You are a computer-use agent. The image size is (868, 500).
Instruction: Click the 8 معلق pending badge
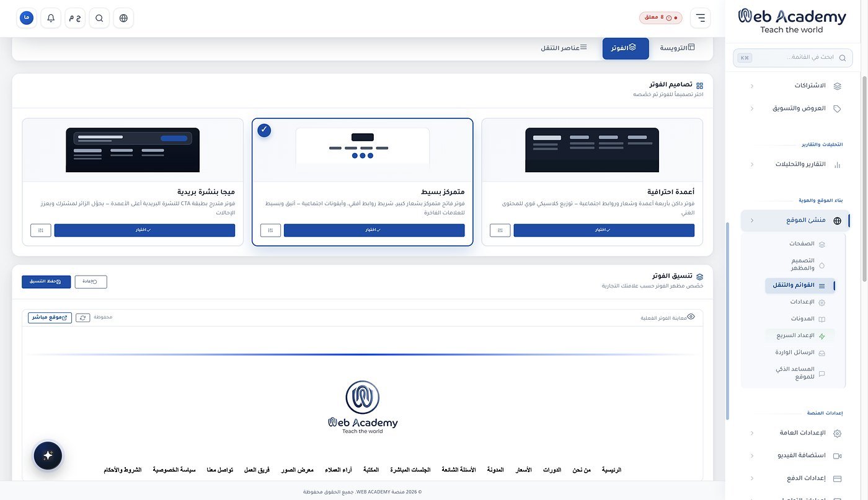click(x=661, y=18)
